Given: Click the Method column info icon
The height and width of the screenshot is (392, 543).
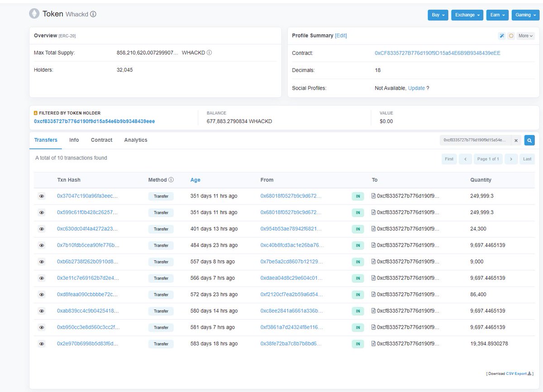Looking at the screenshot, I should click(171, 180).
